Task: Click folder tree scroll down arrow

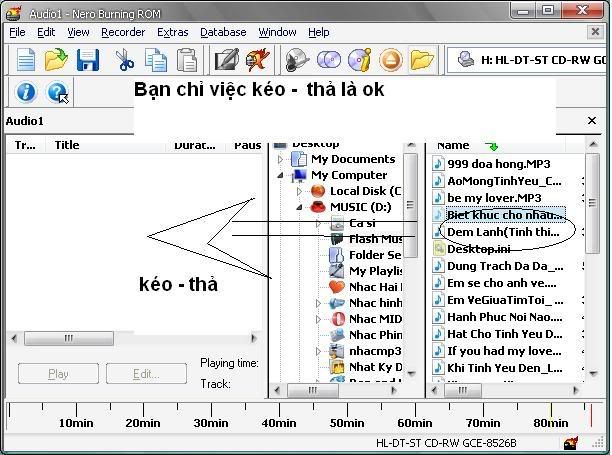Action: pos(411,374)
